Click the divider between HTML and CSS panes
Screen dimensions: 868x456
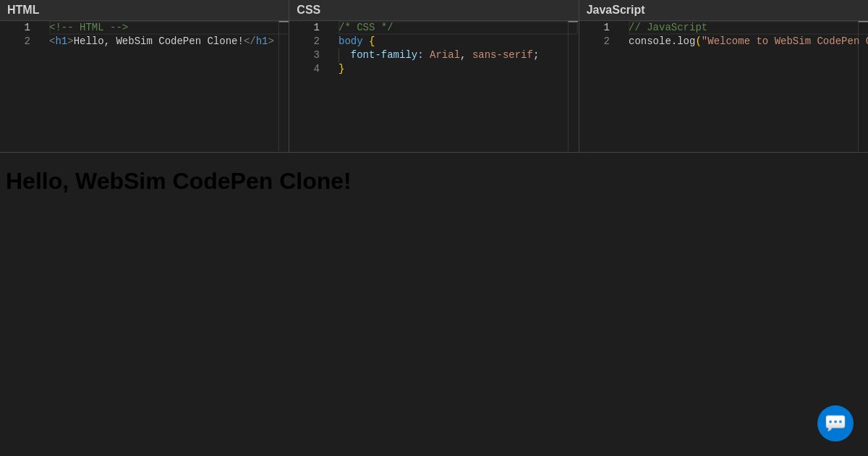289,80
